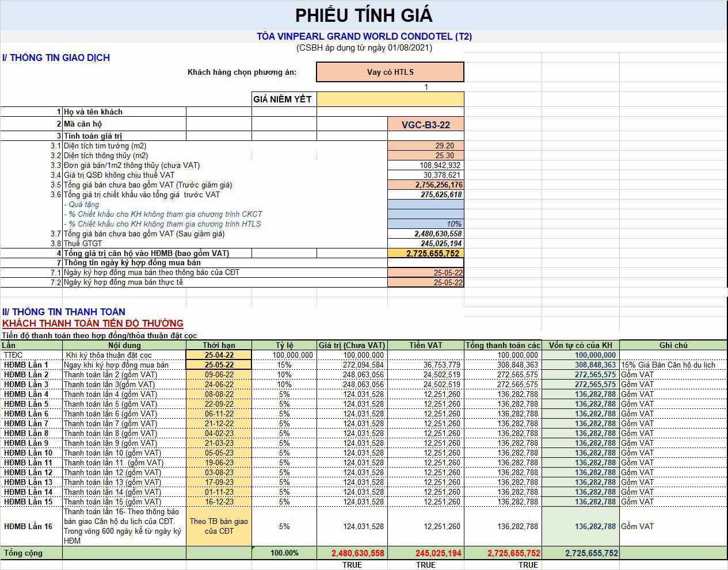Select the pre-discount total '2,756,256,176'
The width and height of the screenshot is (728, 570).
pos(425,185)
